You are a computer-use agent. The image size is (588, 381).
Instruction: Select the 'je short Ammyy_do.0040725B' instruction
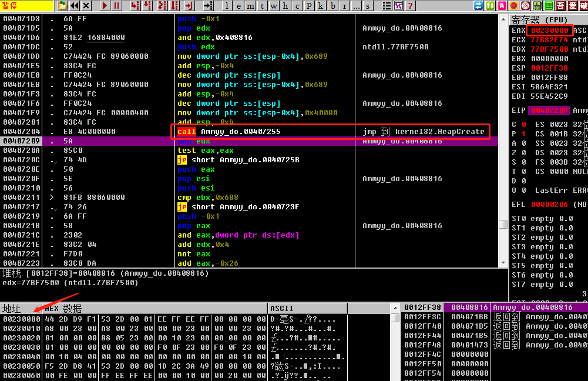tap(238, 160)
